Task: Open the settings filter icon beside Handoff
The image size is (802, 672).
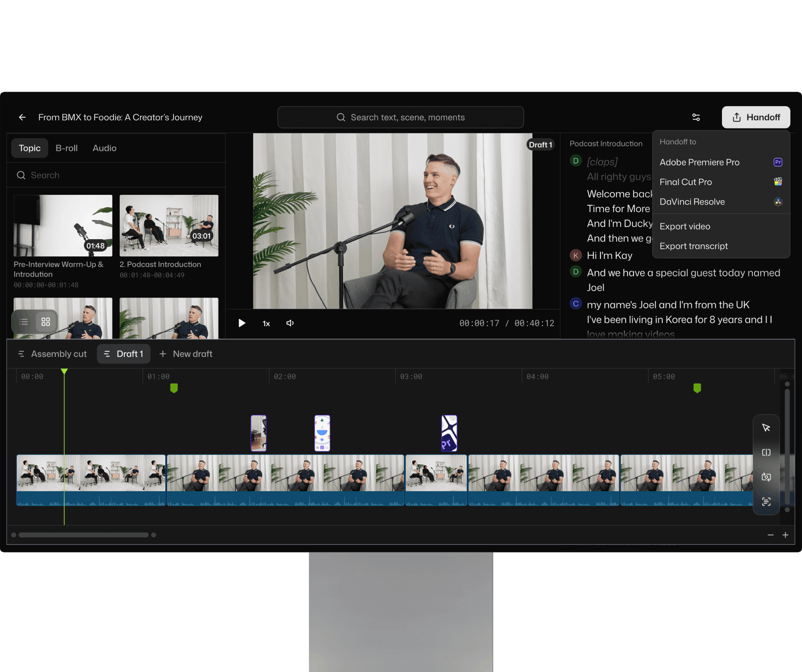Action: pos(696,117)
